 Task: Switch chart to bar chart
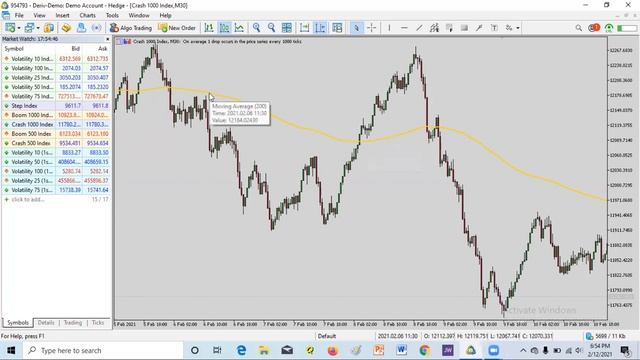(x=209, y=28)
